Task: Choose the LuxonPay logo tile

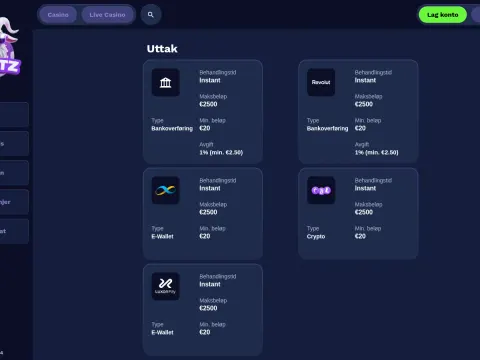Action: tap(166, 286)
